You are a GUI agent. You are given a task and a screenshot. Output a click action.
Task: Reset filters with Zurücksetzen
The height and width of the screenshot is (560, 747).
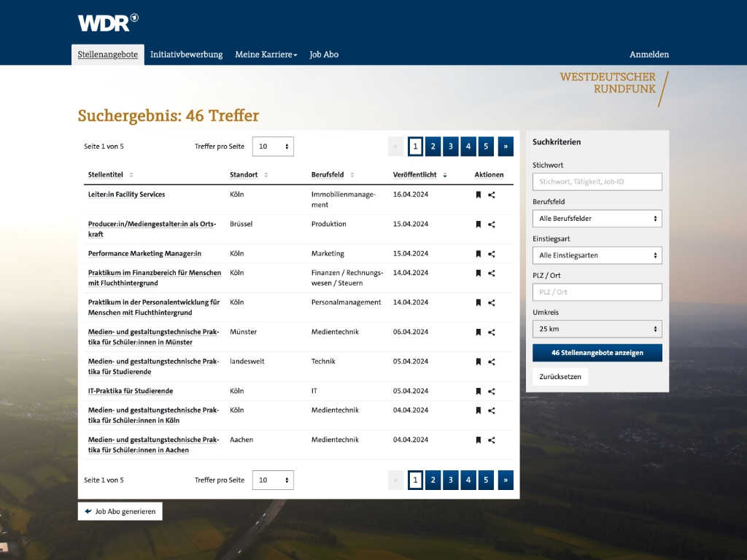pos(560,376)
